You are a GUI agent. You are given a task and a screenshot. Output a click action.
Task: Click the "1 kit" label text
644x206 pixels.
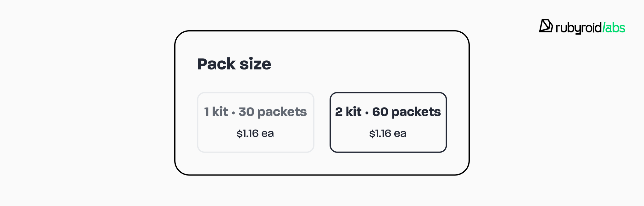point(216,112)
